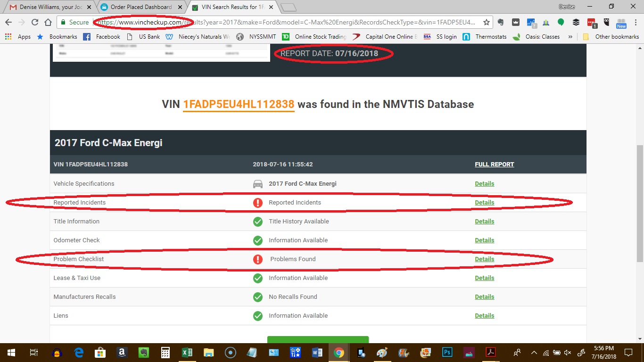This screenshot has height=362, width=644.
Task: Open the SS login bookmark
Action: pyautogui.click(x=440, y=36)
